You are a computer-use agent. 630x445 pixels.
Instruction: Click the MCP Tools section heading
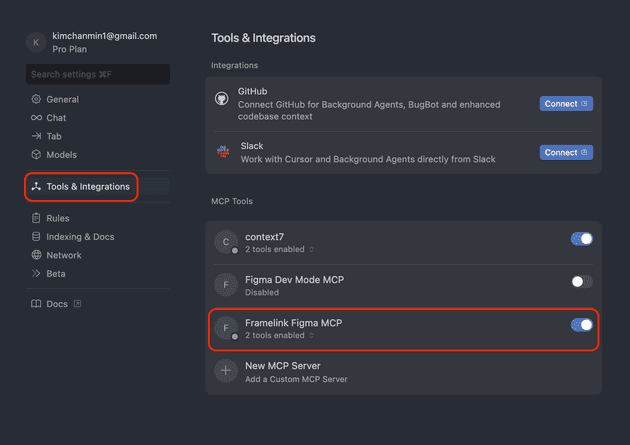(232, 201)
